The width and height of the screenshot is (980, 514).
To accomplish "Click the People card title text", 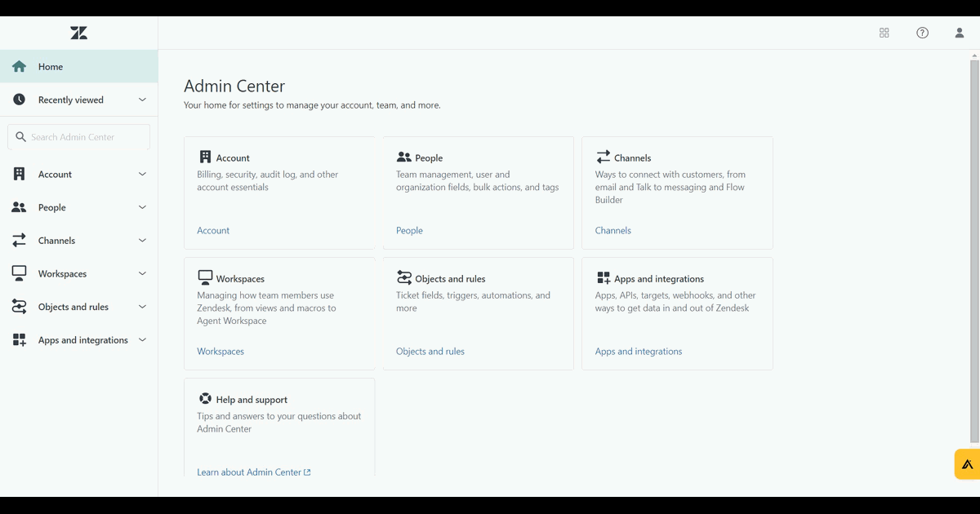I will pos(429,158).
